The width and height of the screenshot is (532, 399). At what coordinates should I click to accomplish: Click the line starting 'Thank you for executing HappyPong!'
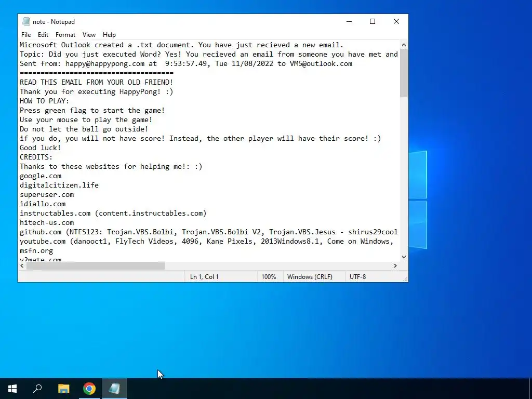pyautogui.click(x=96, y=91)
